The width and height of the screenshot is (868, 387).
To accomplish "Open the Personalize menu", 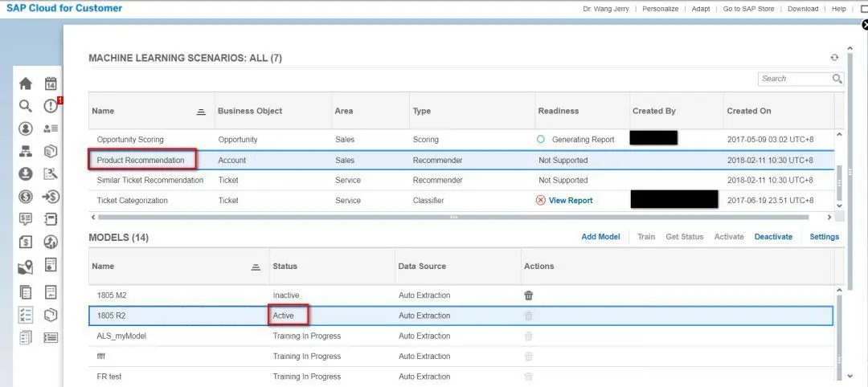I will pos(660,9).
